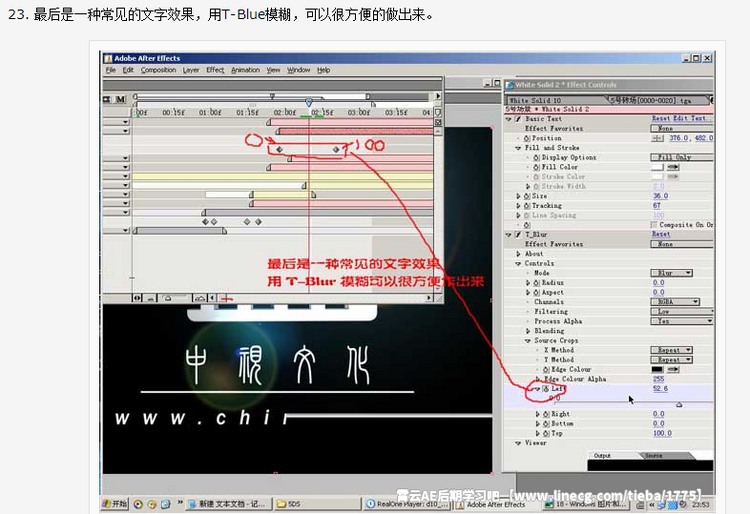Expand the Size property
Image resolution: width=750 pixels, height=514 pixels.
coord(518,196)
